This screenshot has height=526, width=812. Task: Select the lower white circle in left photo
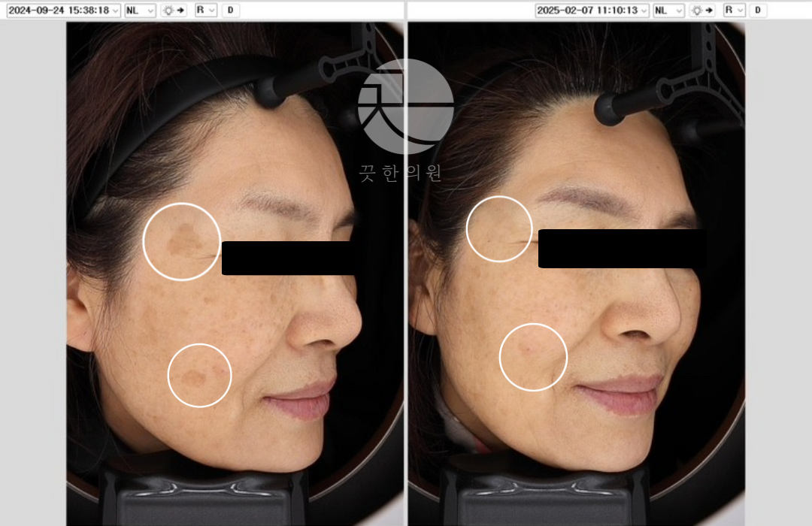click(x=199, y=375)
